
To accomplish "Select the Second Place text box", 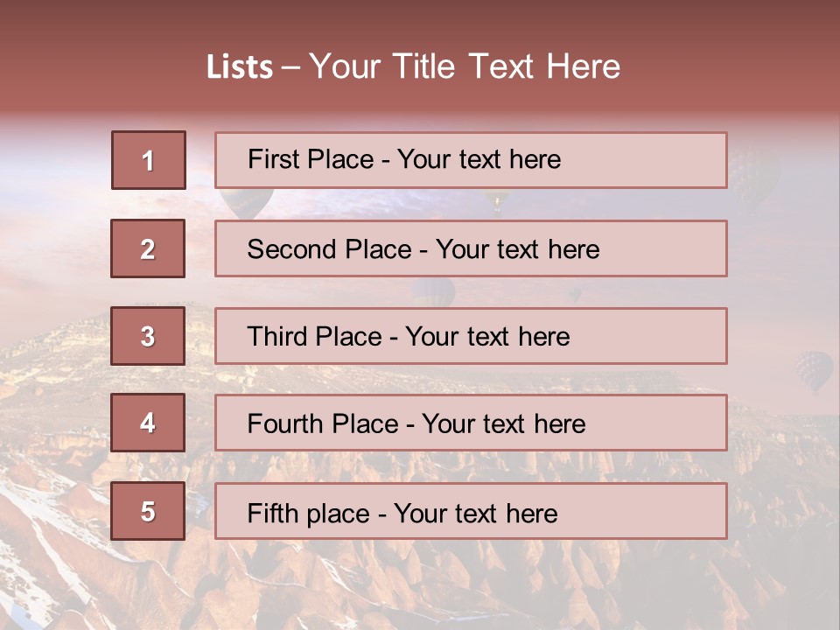I will (x=471, y=248).
